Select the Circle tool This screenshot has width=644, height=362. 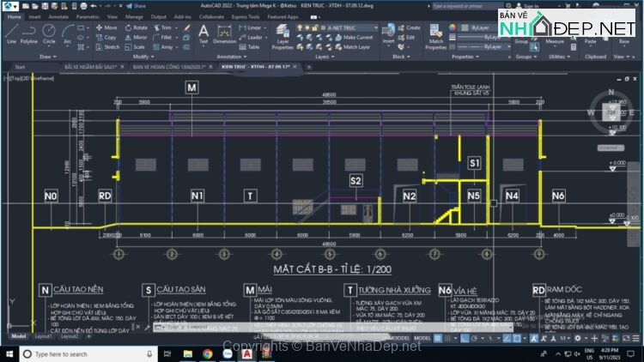coord(49,33)
